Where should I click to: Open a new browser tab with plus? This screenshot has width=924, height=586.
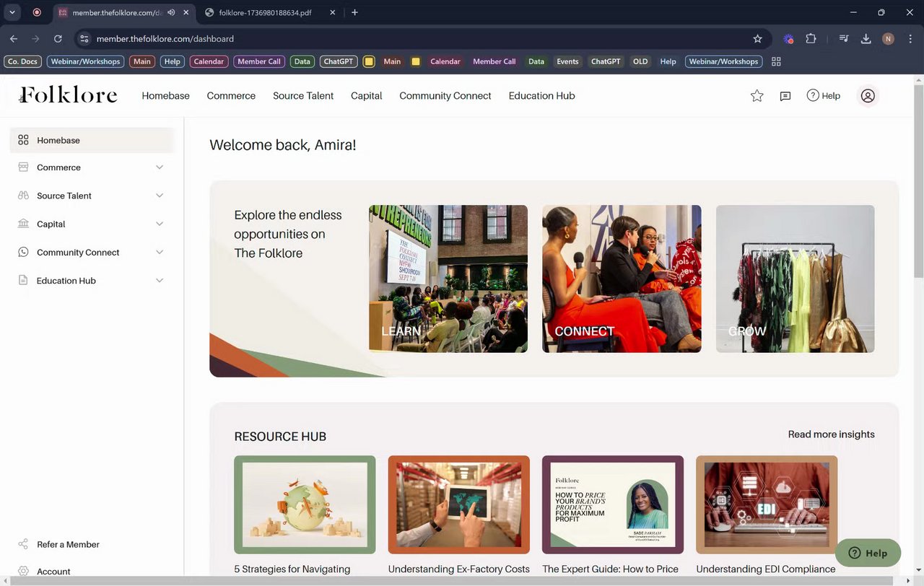(x=354, y=12)
